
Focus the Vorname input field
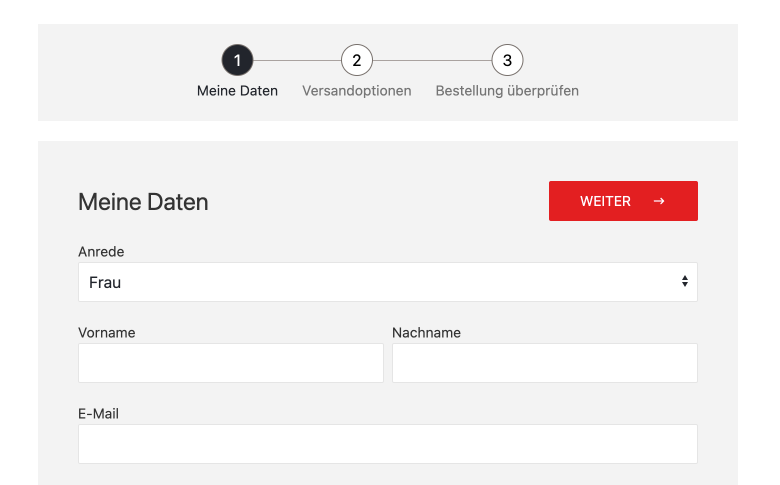231,363
